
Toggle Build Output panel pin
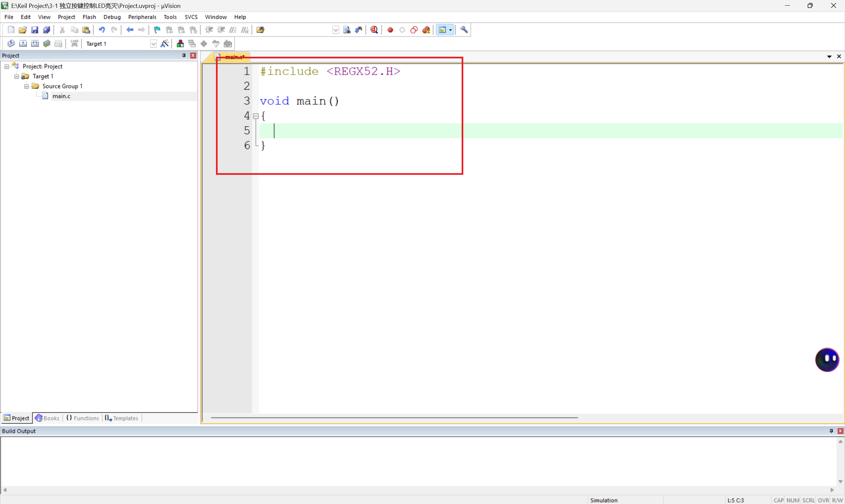(x=831, y=431)
